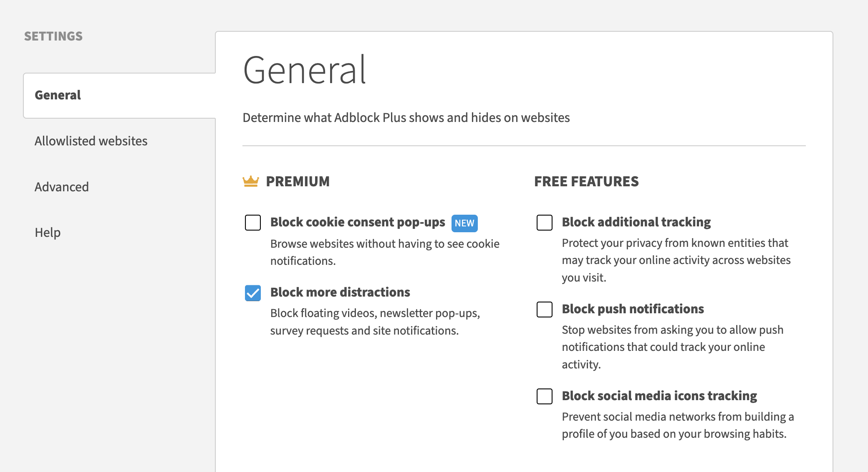Click the FREE FEATURES section heading

(x=586, y=182)
